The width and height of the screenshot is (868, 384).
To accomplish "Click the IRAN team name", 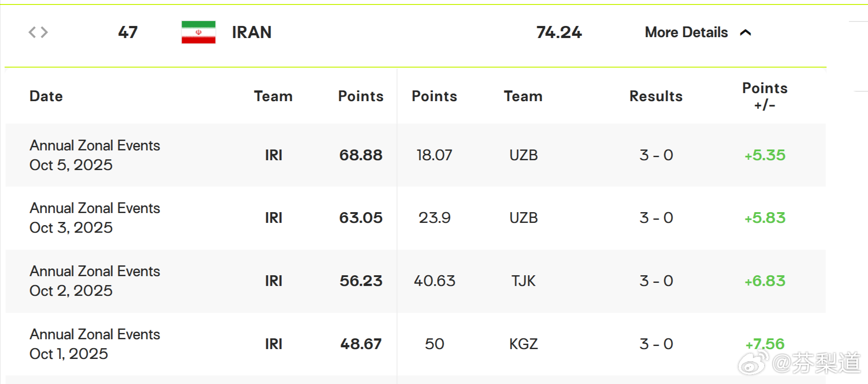I will click(x=251, y=32).
